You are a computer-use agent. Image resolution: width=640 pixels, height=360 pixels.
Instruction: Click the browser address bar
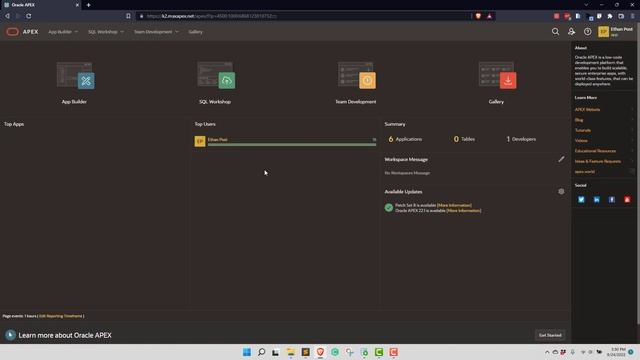pos(304,16)
